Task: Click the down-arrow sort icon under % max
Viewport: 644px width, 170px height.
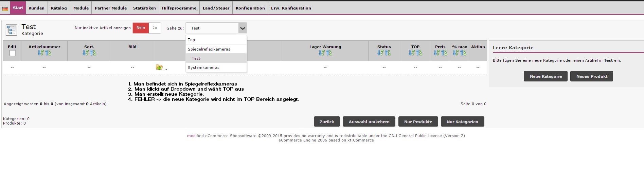Action: [455, 53]
